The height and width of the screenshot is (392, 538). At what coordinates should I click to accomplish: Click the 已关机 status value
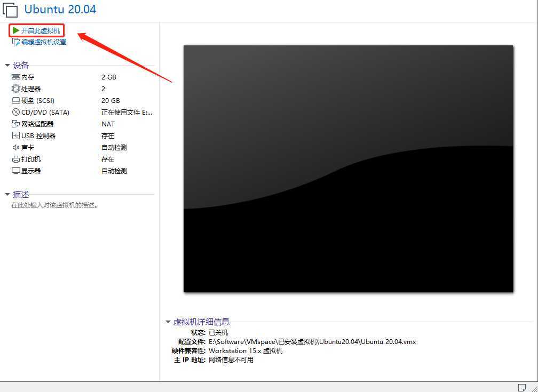tap(218, 332)
